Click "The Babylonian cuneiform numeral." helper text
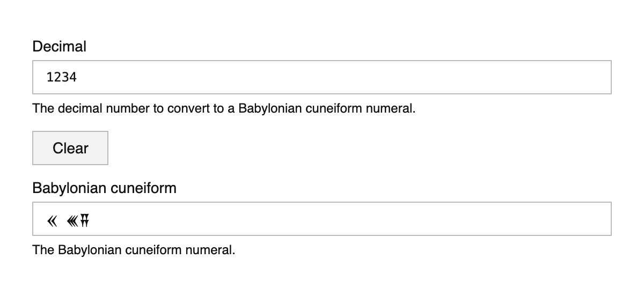644x296 pixels. click(134, 250)
